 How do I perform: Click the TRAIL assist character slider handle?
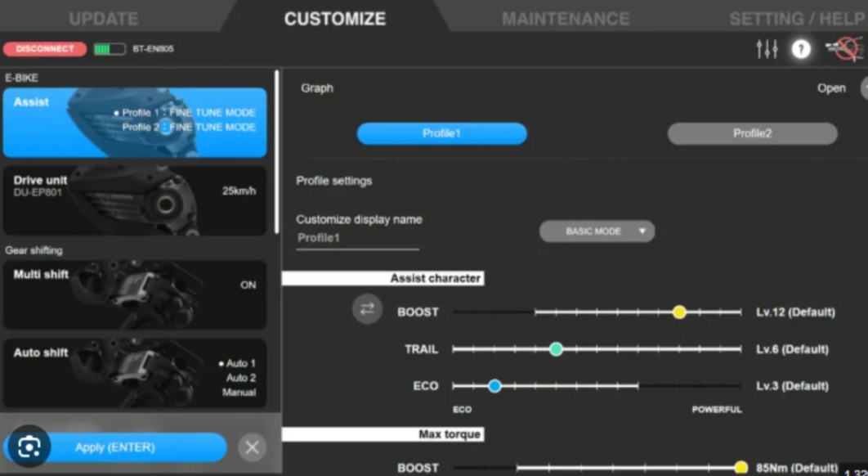click(556, 349)
